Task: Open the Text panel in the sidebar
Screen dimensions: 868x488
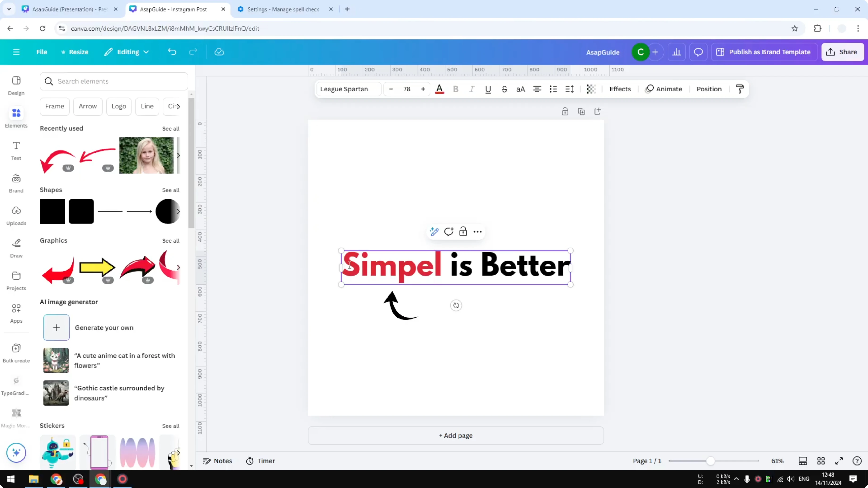Action: (x=16, y=150)
